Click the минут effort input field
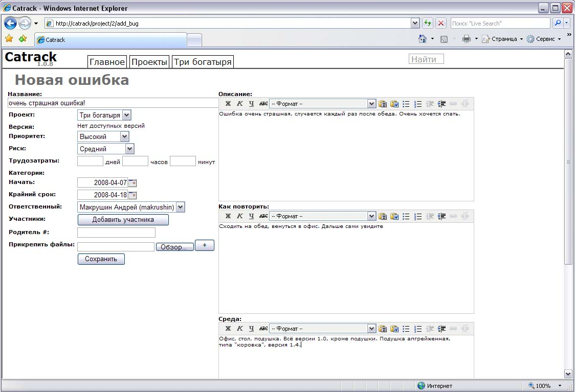Viewport: 575px width, 392px height. [183, 161]
